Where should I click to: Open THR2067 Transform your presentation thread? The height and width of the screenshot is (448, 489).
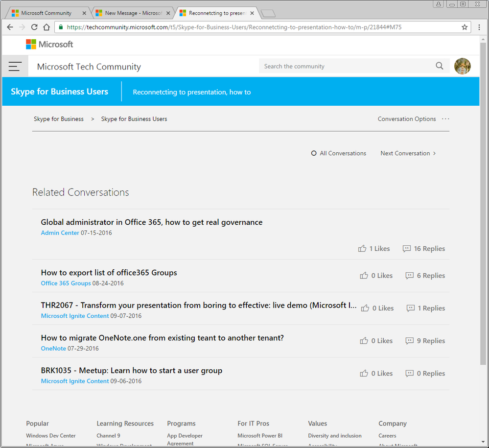[199, 305]
